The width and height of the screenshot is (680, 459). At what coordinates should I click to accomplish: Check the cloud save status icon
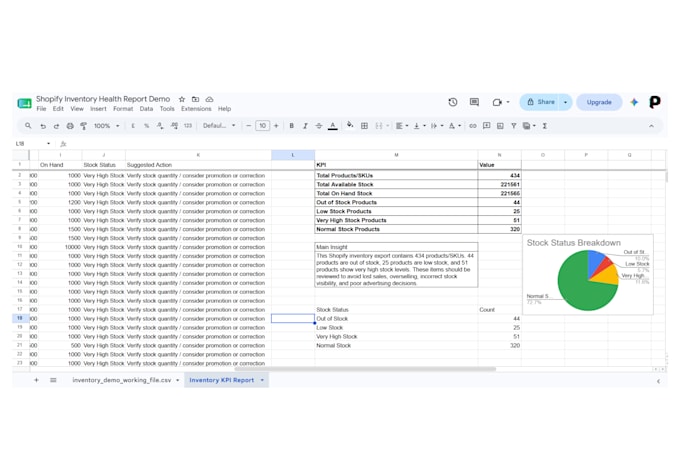(209, 99)
